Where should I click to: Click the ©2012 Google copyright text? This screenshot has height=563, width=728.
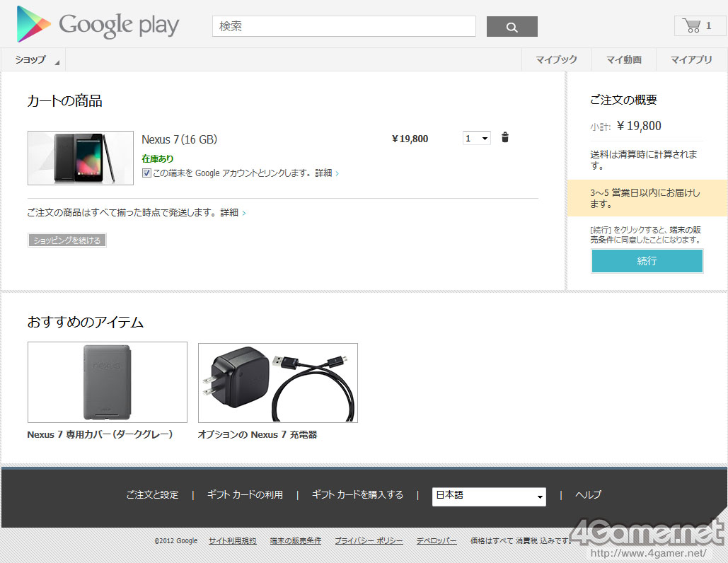[x=176, y=541]
